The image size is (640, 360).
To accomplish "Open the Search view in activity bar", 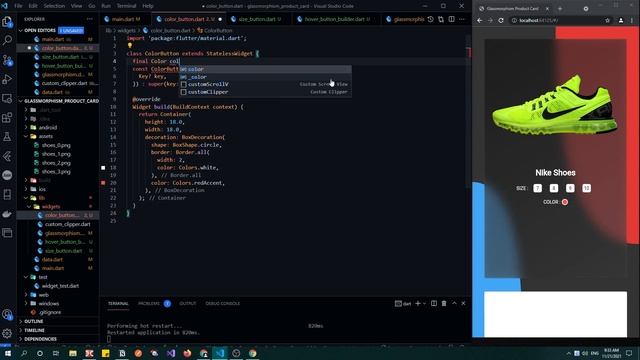I will tap(7, 40).
